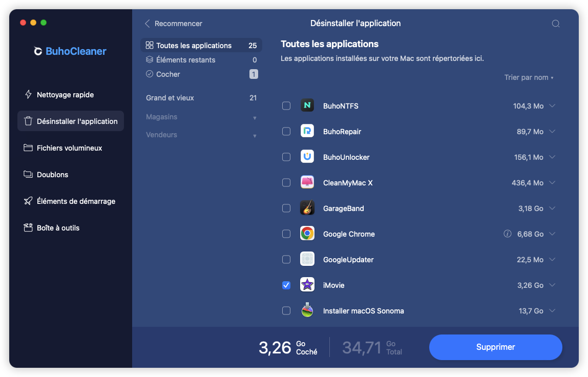This screenshot has height=377, width=588.
Task: Go to Doublons in sidebar
Action: [71, 175]
